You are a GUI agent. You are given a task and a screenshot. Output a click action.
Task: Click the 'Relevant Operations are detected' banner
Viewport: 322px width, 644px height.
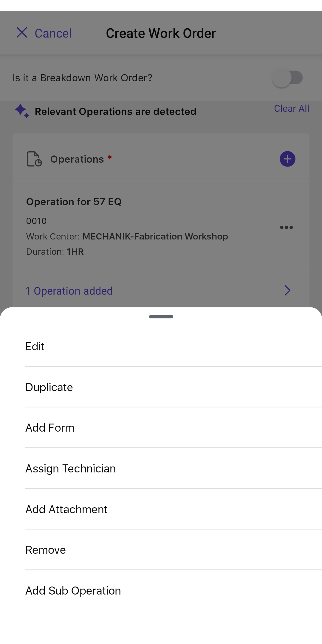(x=115, y=112)
